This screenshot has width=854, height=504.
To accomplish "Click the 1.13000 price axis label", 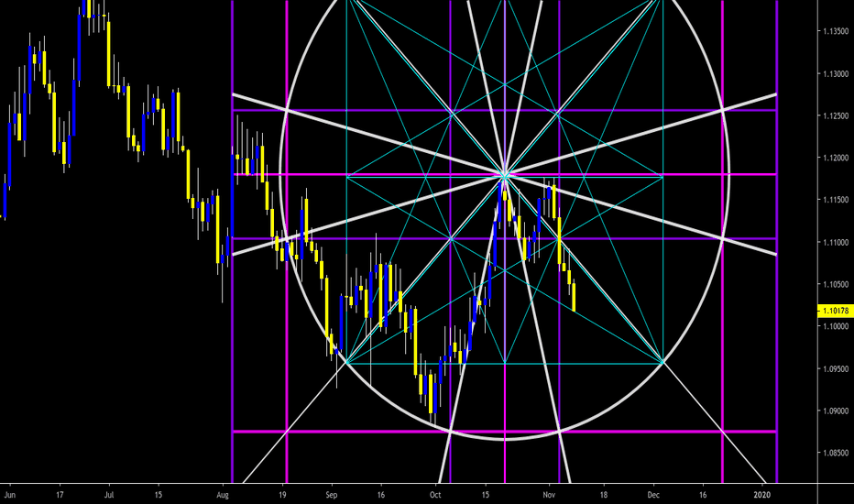I will coord(836,74).
